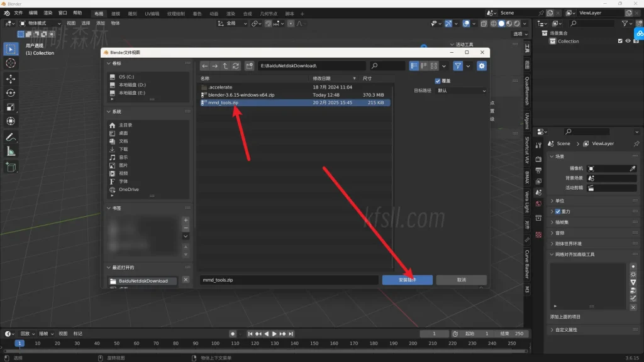Refresh the file list
This screenshot has width=644, height=362.
236,66
